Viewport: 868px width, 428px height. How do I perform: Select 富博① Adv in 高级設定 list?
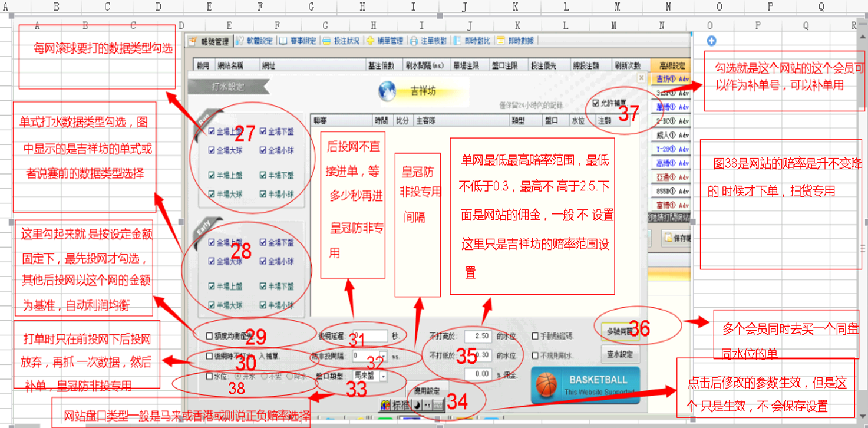672,206
